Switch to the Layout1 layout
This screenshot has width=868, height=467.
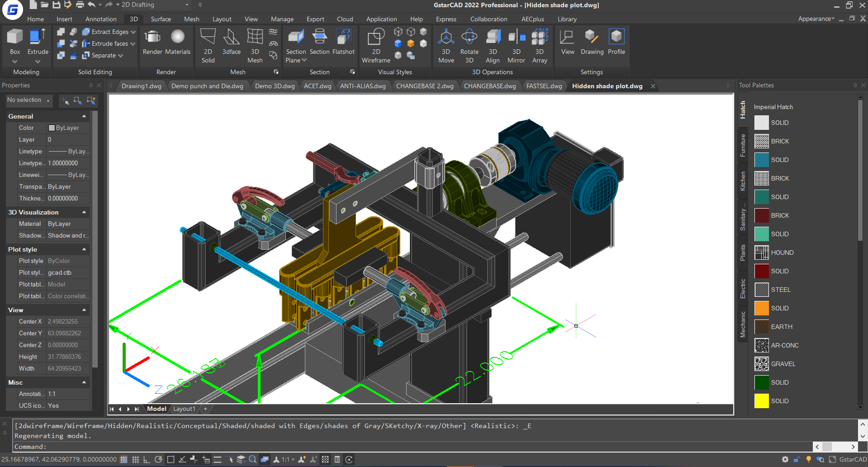pyautogui.click(x=184, y=409)
